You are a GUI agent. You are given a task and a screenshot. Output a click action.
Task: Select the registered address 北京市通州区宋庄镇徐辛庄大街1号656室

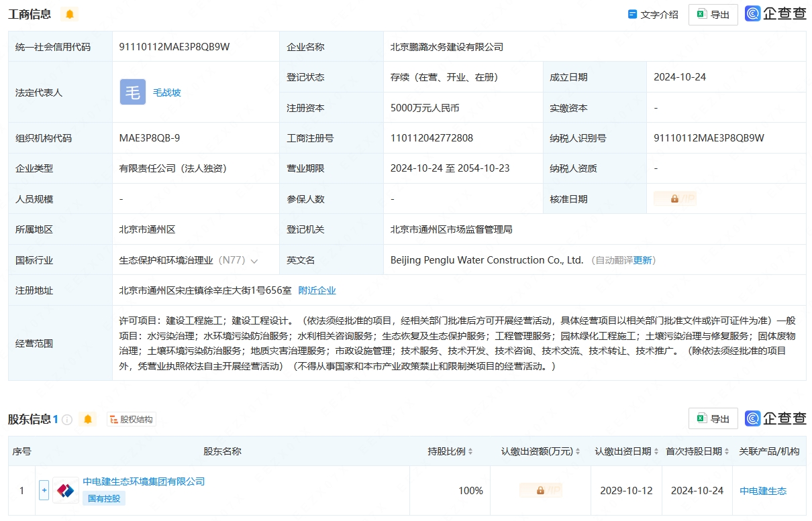tap(205, 290)
